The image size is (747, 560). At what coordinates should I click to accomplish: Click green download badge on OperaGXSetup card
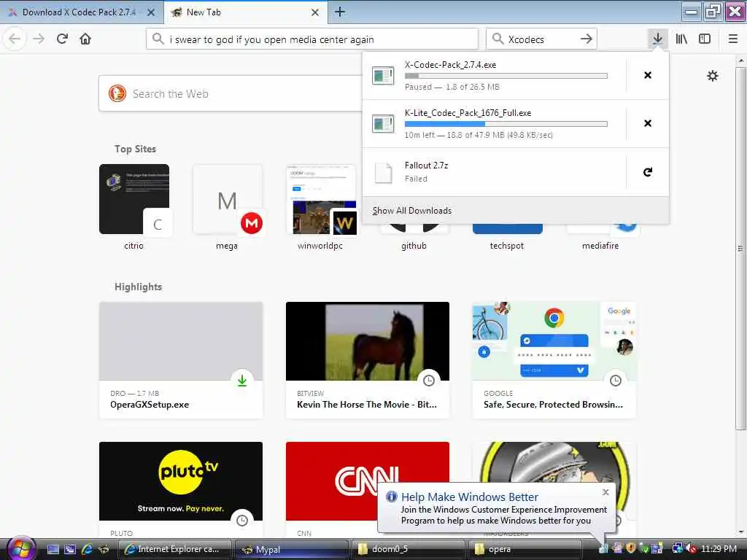[242, 381]
